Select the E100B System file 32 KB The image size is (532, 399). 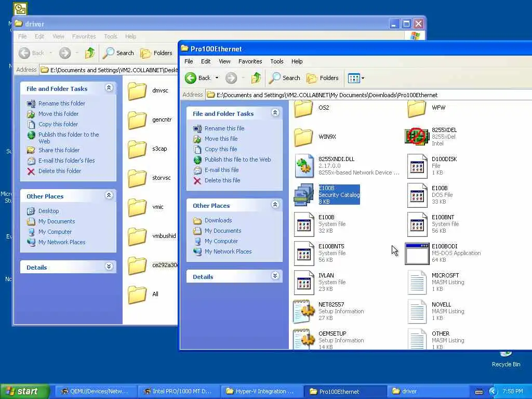[320, 224]
